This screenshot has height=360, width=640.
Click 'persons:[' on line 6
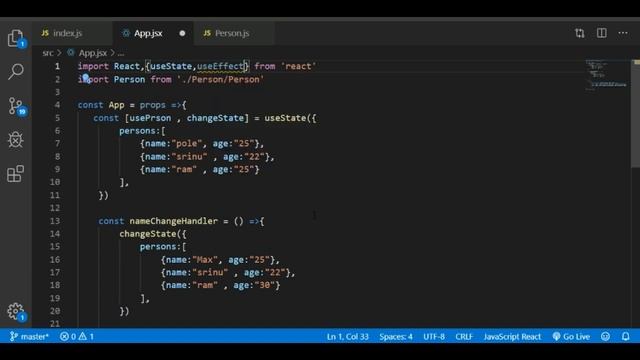pos(142,131)
